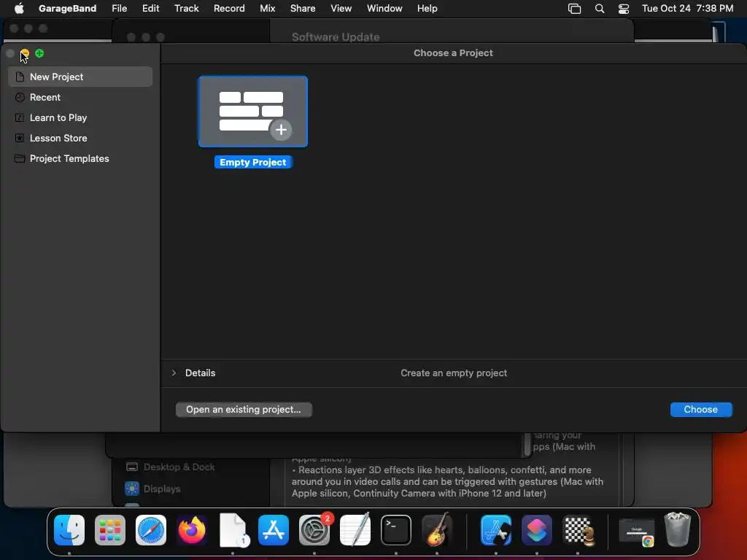
Task: Minimize the Choose a Project window
Action: pyautogui.click(x=25, y=53)
